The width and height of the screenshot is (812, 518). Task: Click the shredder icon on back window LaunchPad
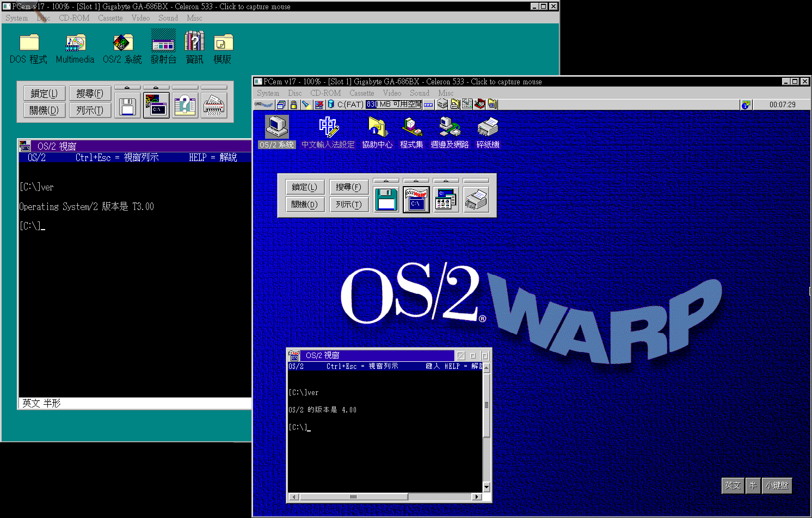point(214,106)
